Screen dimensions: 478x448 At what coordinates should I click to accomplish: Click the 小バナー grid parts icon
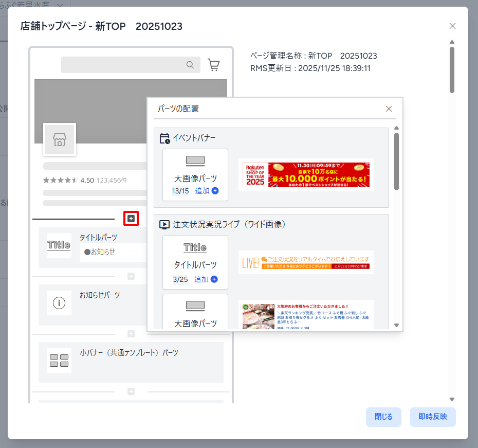59,361
